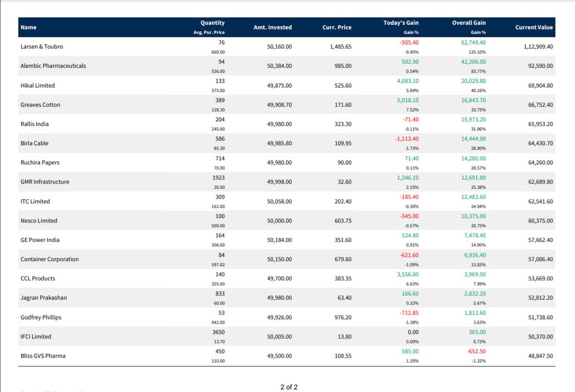The height and width of the screenshot is (392, 575).
Task: Click the 125.10% overall gain percentage
Action: point(478,52)
